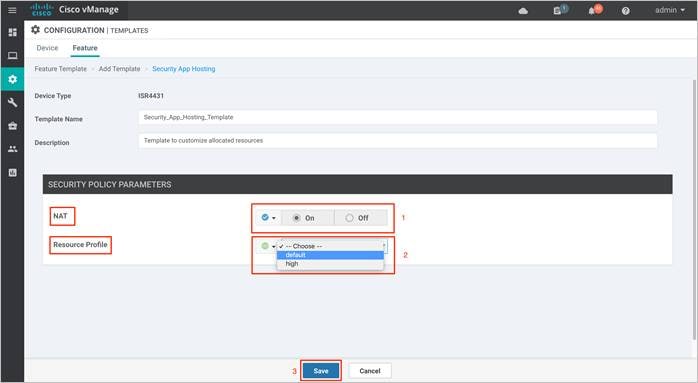Screen dimensions: 698x383
Task: Click the cloud status icon
Action: pos(524,11)
